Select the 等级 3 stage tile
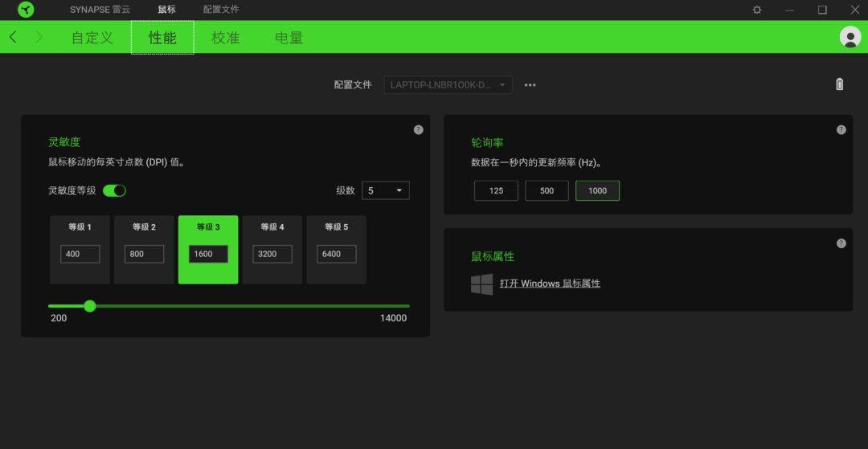The image size is (868, 449). [x=208, y=250]
